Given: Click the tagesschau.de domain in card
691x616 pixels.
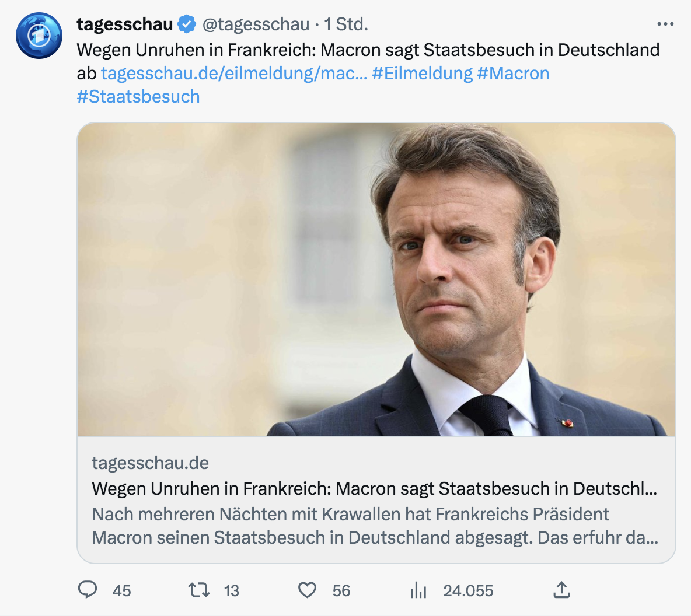Looking at the screenshot, I should [x=151, y=463].
